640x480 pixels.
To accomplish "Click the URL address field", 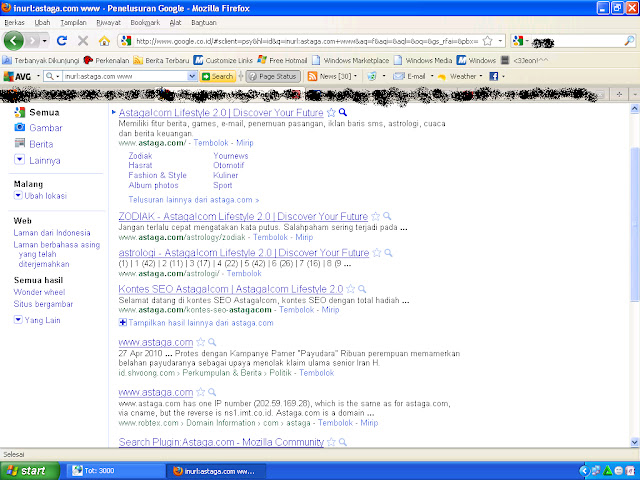I will point(306,41).
